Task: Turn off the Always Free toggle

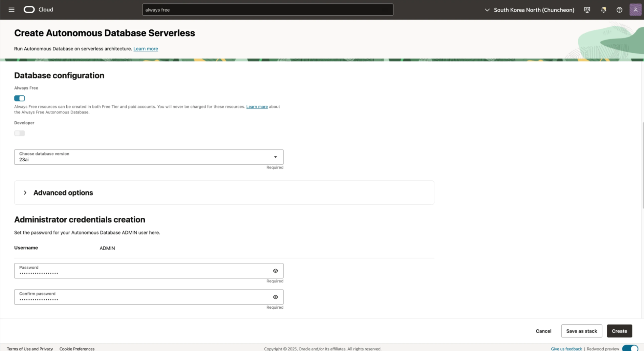Action: point(19,98)
